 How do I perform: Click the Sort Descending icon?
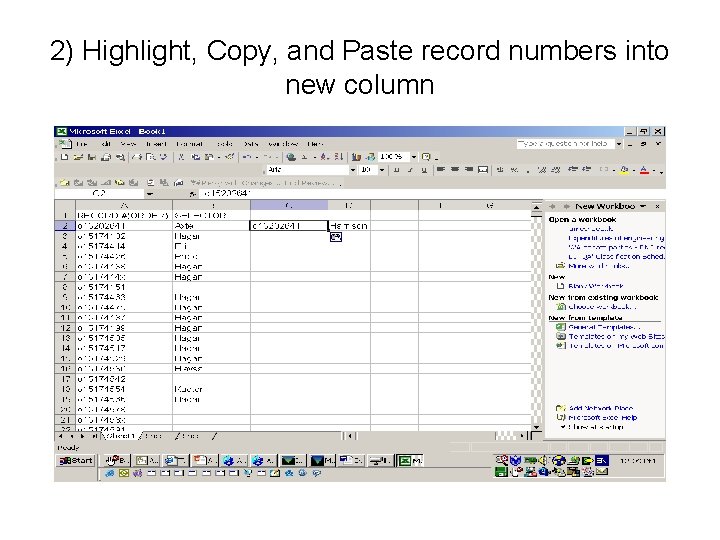tap(338, 157)
